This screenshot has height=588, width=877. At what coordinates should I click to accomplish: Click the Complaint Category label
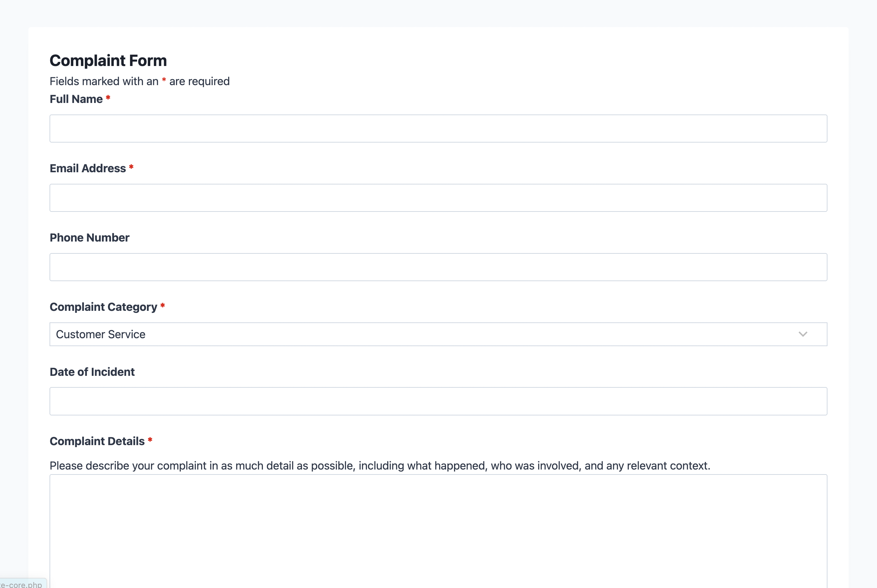[104, 307]
